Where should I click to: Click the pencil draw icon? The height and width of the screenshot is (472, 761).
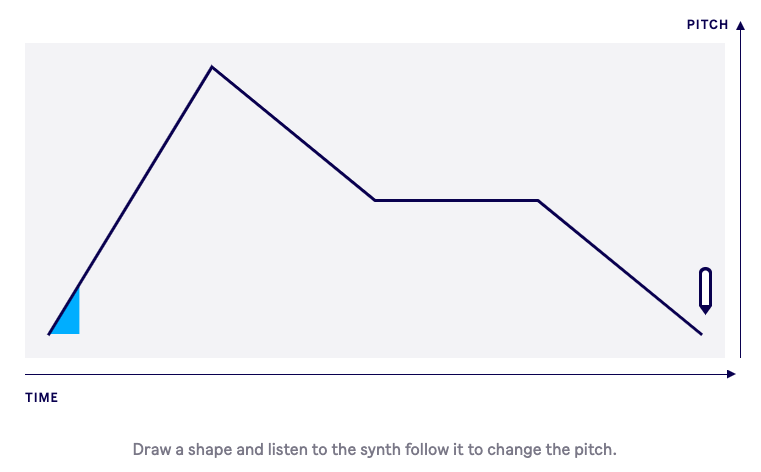coord(705,290)
